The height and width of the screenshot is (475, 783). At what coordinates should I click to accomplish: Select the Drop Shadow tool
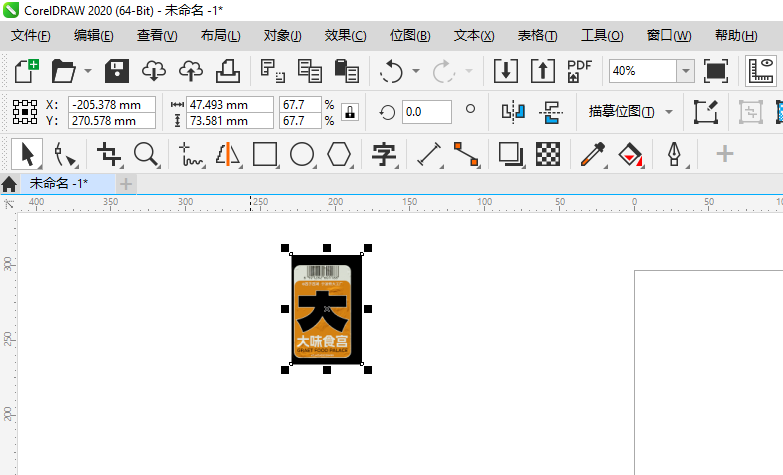pyautogui.click(x=511, y=154)
